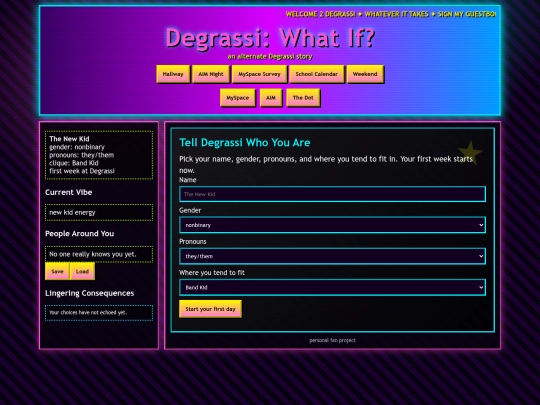This screenshot has width=540, height=405.
Task: Load a saved game
Action: point(82,271)
